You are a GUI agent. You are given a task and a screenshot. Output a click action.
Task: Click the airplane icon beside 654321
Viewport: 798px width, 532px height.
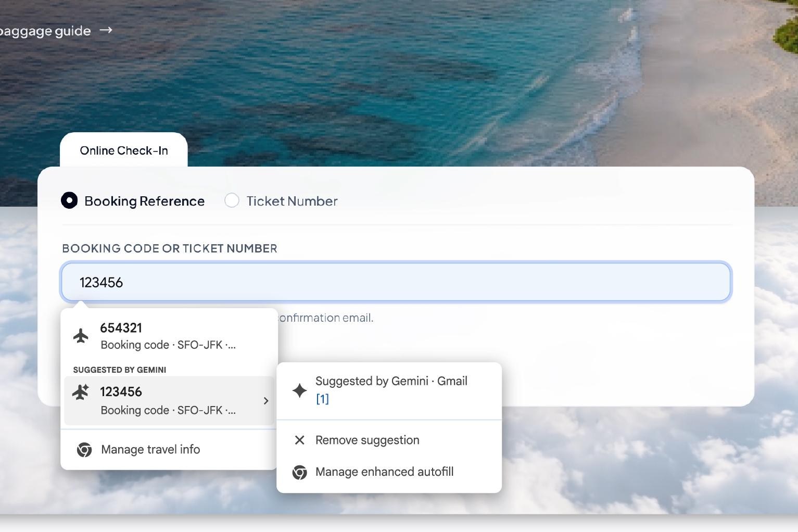tap(81, 336)
